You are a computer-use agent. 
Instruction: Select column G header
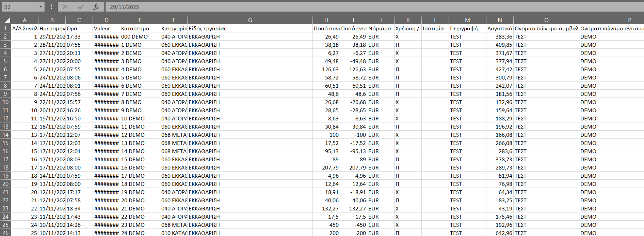pyautogui.click(x=250, y=20)
